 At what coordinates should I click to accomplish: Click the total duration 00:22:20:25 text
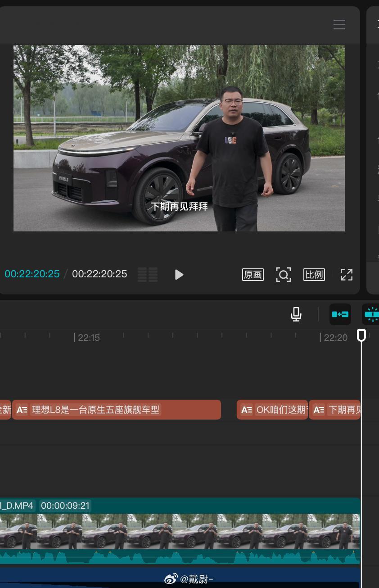[99, 274]
